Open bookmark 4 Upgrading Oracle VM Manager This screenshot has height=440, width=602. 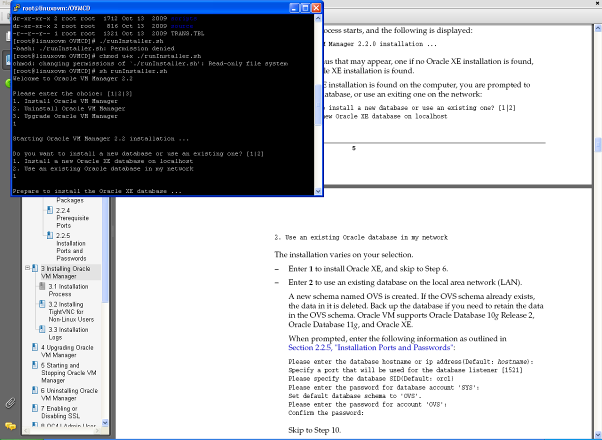pyautogui.click(x=67, y=351)
